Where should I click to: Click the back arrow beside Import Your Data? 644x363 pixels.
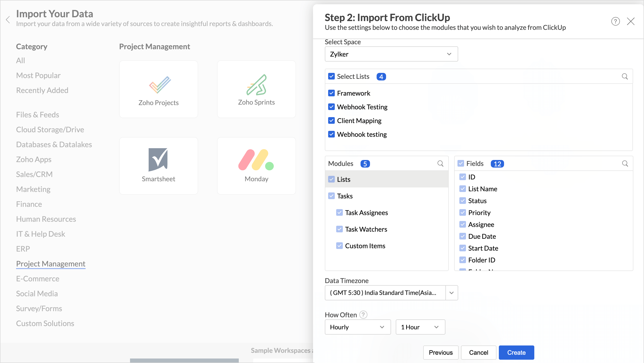pyautogui.click(x=8, y=19)
